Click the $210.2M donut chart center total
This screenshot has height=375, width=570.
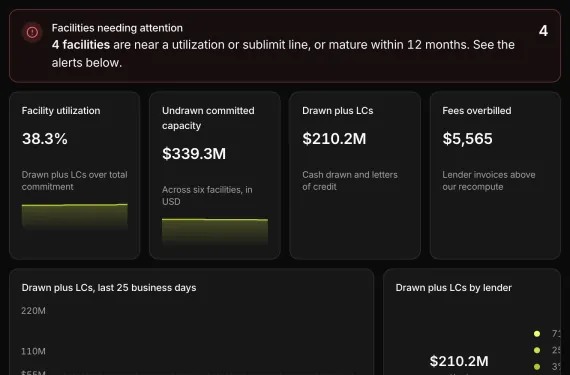pyautogui.click(x=459, y=361)
